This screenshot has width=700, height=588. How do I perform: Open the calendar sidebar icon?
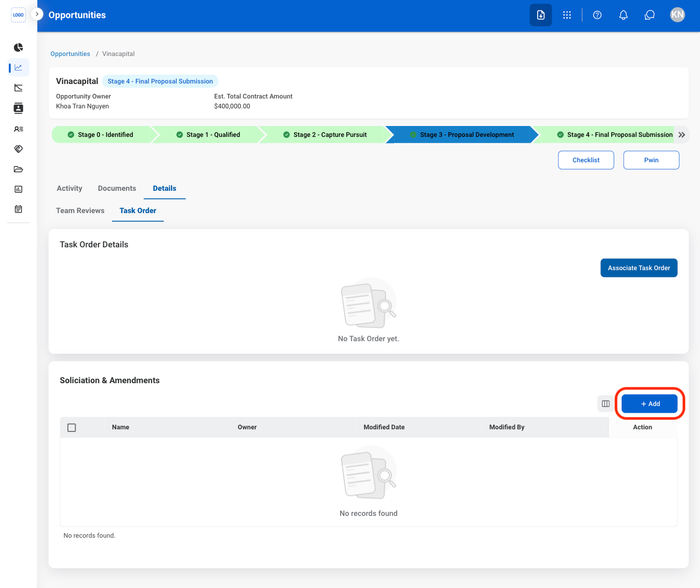coord(19,209)
